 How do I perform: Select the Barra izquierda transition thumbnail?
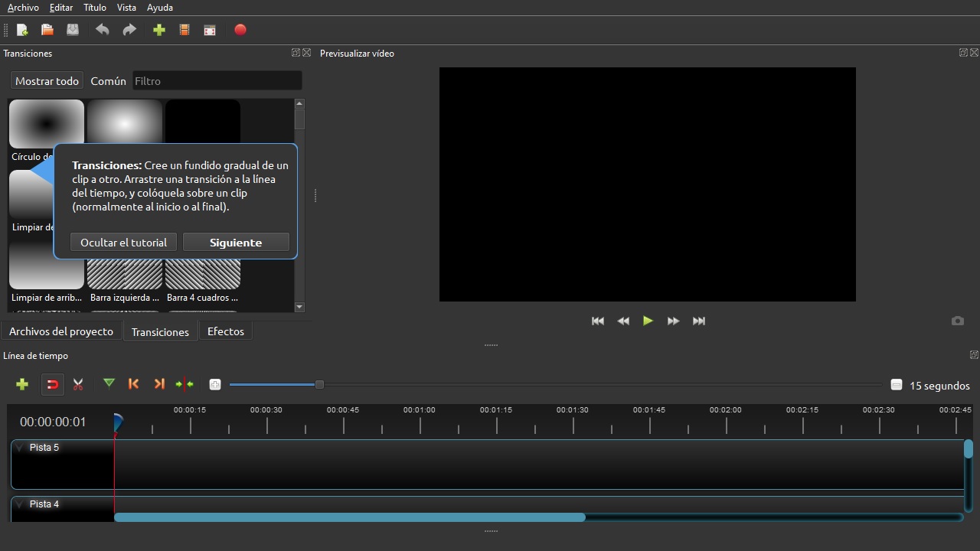(x=125, y=274)
